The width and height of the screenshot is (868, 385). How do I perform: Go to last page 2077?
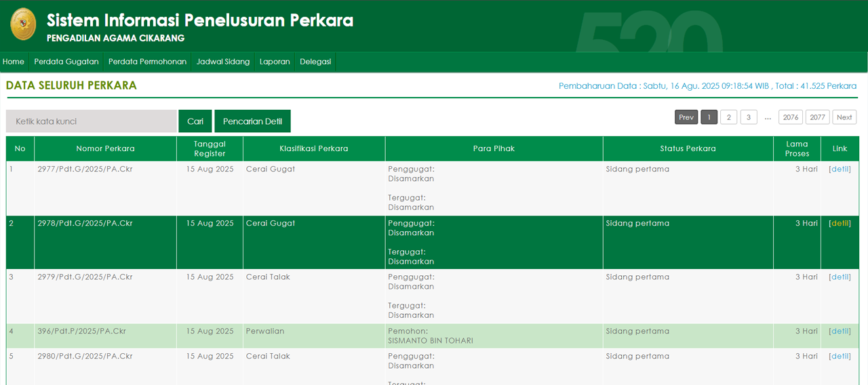817,117
